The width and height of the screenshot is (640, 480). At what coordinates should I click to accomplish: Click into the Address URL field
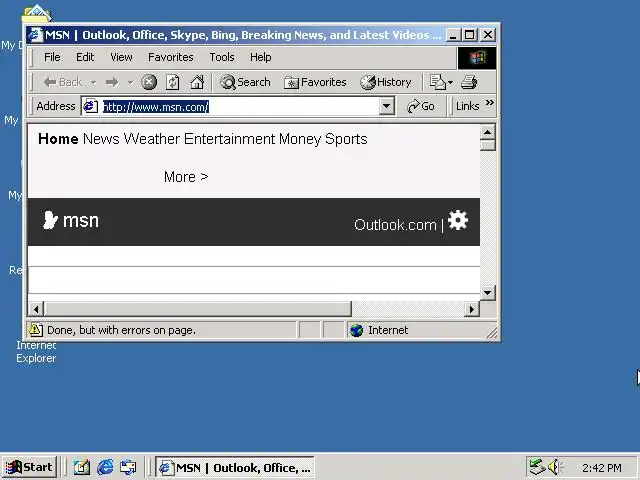[240, 107]
